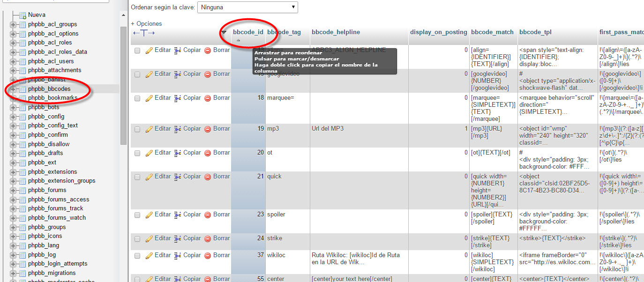Click table icon beside phpbb_forums
Screen dimensions: 644x282
(x=22, y=190)
